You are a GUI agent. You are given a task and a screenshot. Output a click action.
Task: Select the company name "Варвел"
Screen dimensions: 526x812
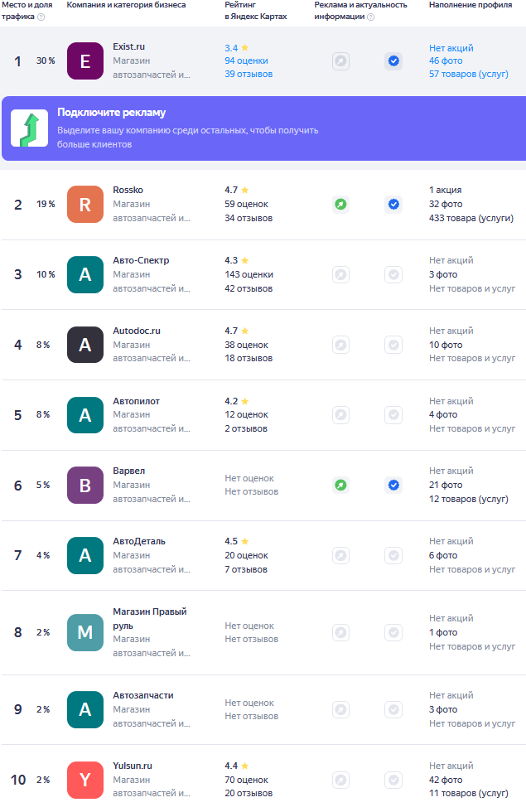tap(129, 471)
